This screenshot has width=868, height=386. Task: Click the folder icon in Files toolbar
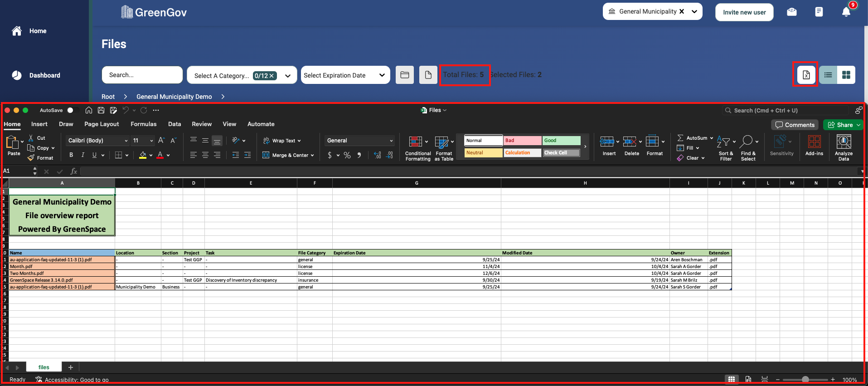click(405, 75)
